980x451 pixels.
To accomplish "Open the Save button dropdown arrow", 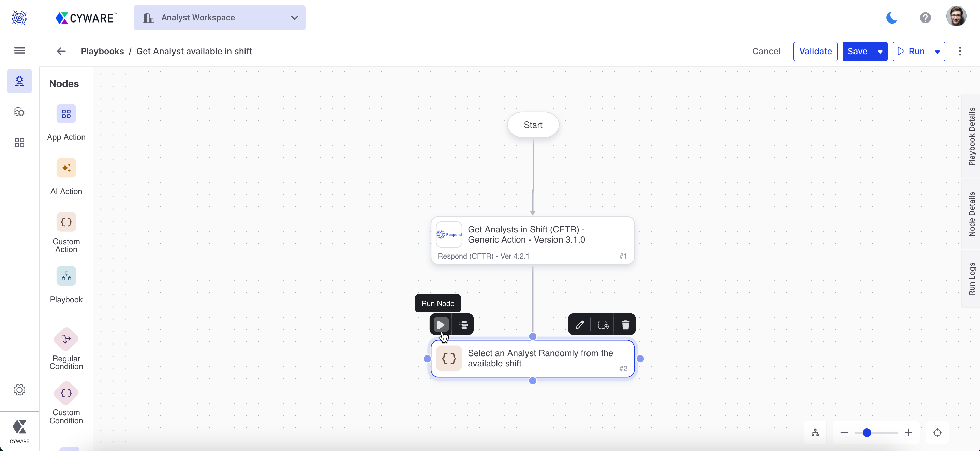I will click(x=880, y=52).
